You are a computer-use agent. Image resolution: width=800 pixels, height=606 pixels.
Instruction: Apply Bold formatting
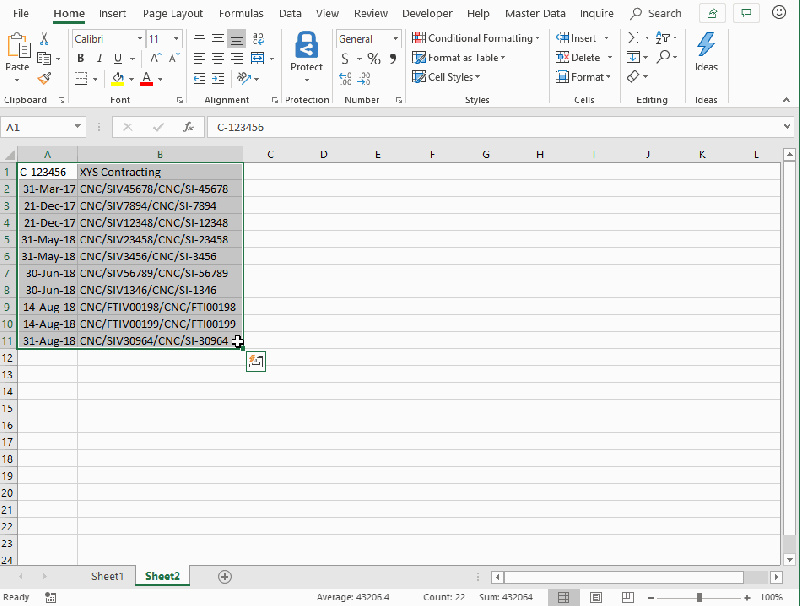tap(79, 59)
